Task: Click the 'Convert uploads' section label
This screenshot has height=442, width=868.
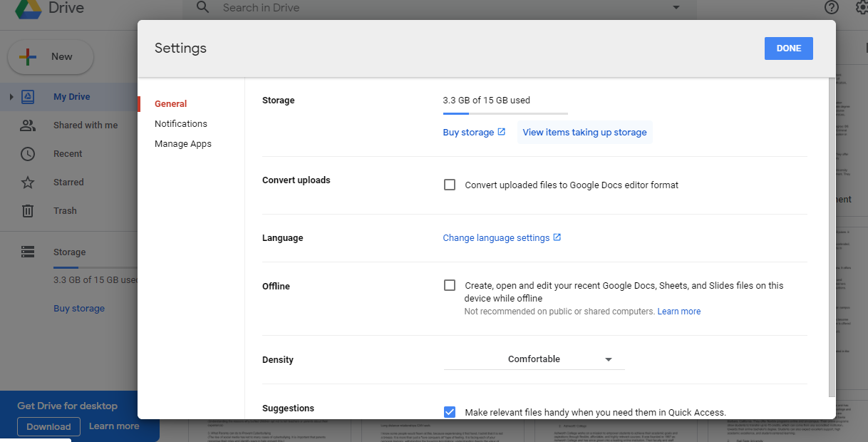Action: (x=296, y=180)
